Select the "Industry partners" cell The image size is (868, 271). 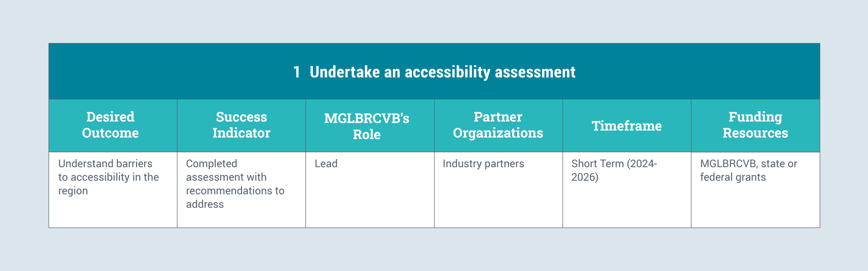point(483,164)
